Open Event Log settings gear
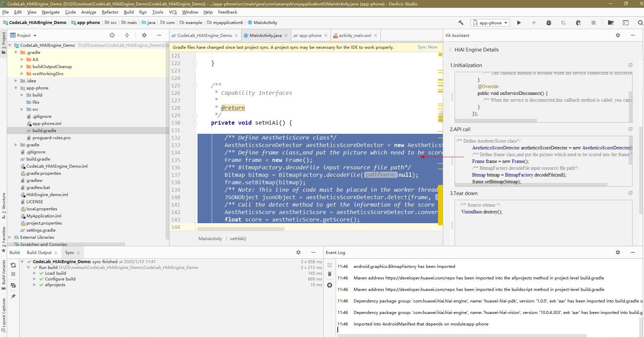 pos(618,252)
